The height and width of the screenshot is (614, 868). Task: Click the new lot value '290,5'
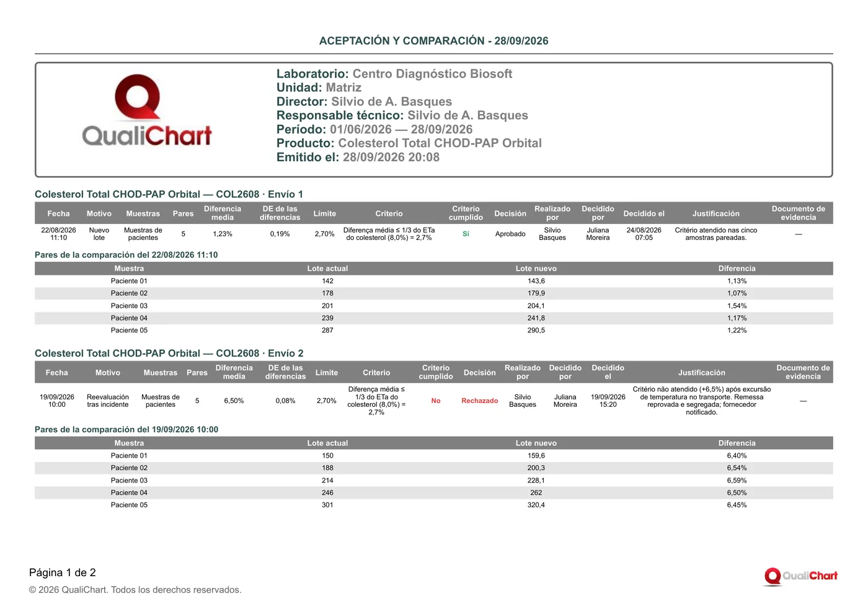coord(536,331)
